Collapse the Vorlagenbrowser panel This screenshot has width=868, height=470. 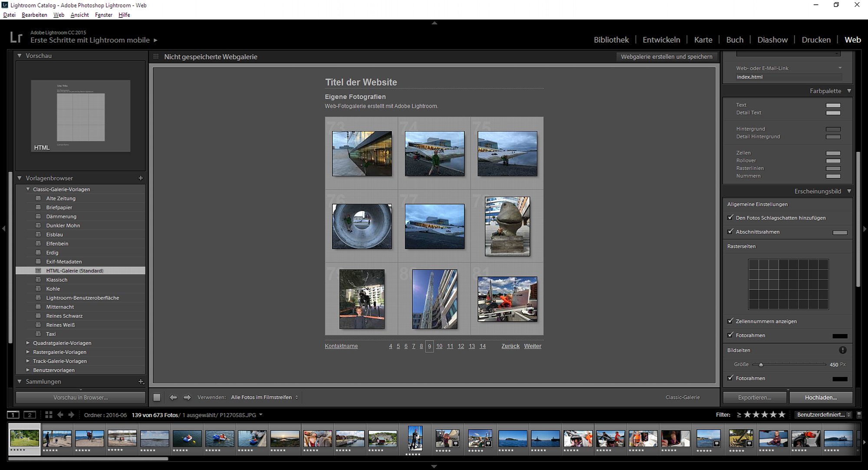[20, 178]
